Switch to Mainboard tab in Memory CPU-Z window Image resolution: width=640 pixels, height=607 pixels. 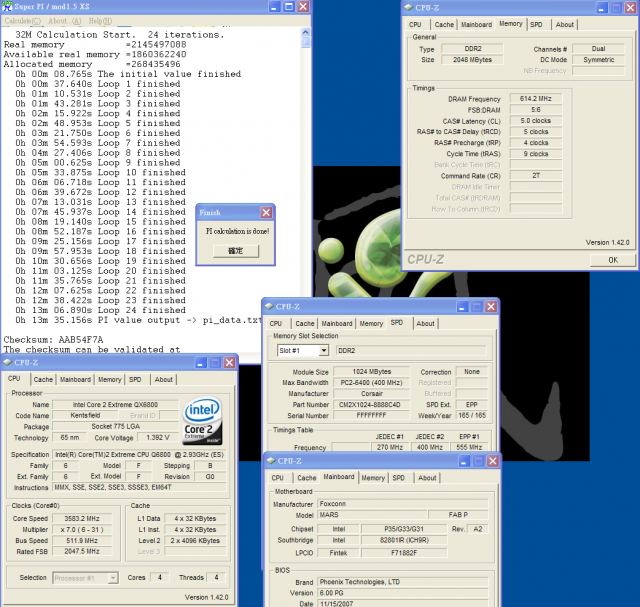point(476,24)
